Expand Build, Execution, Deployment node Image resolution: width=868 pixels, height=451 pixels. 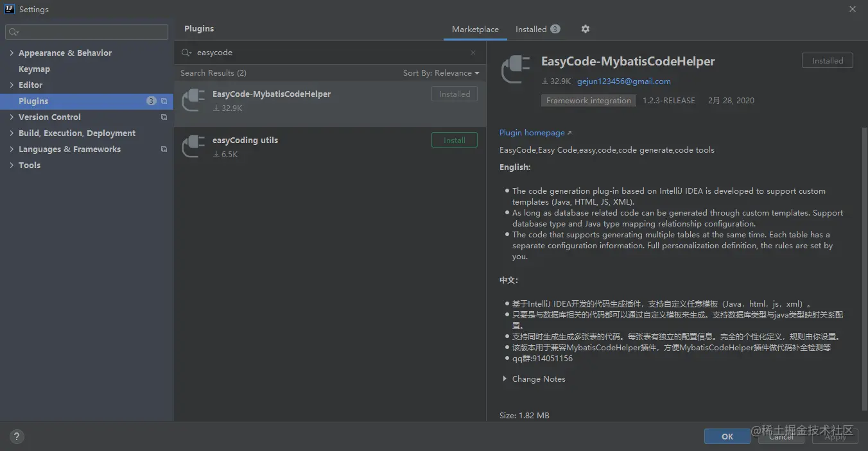coord(12,133)
